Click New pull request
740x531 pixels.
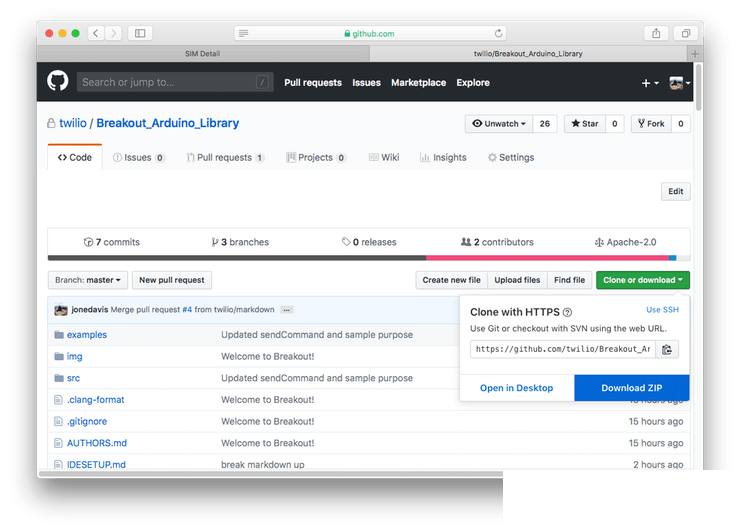coord(172,280)
